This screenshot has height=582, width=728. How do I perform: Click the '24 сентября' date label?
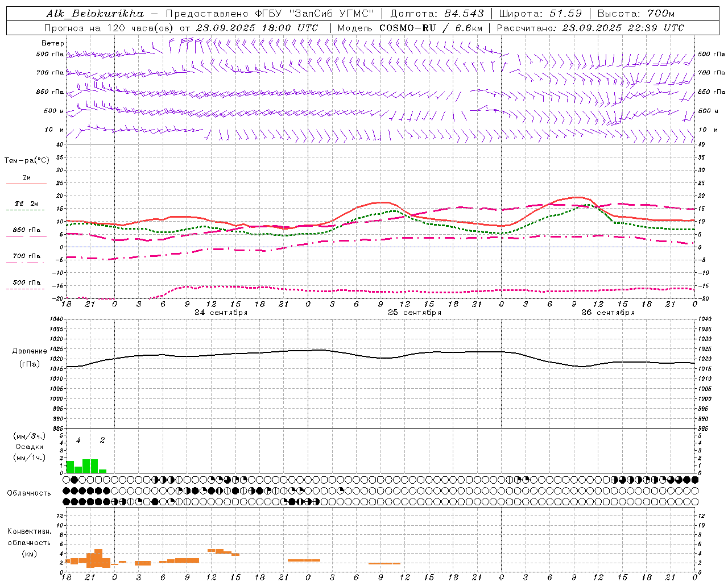tap(221, 313)
